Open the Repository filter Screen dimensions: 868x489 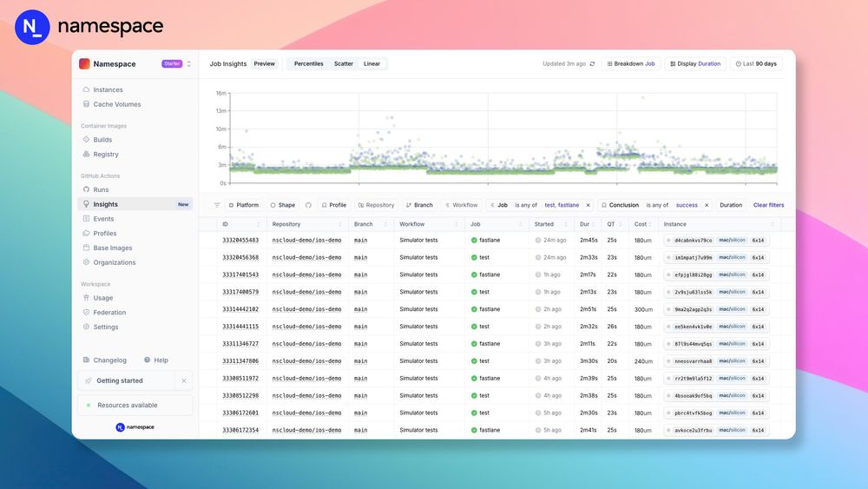tap(377, 205)
